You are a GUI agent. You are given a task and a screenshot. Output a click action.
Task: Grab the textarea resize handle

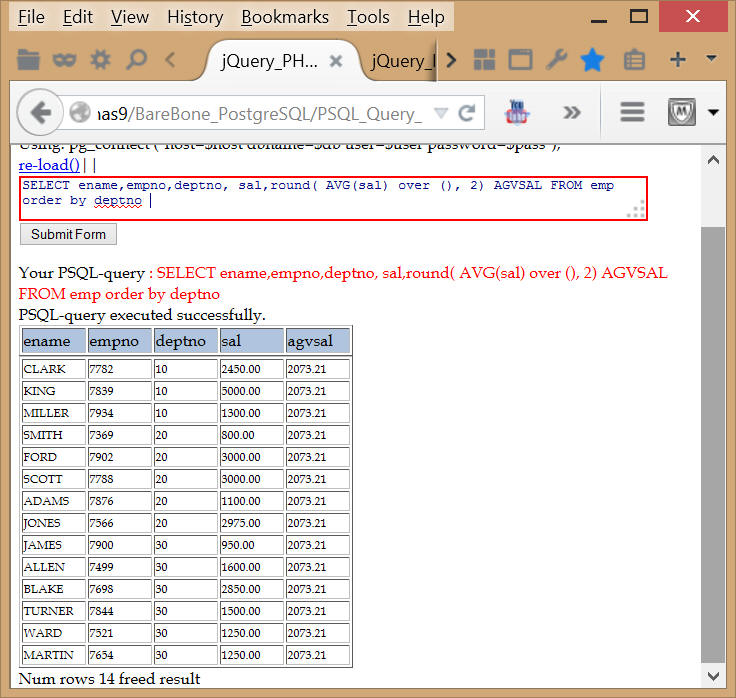pyautogui.click(x=636, y=209)
